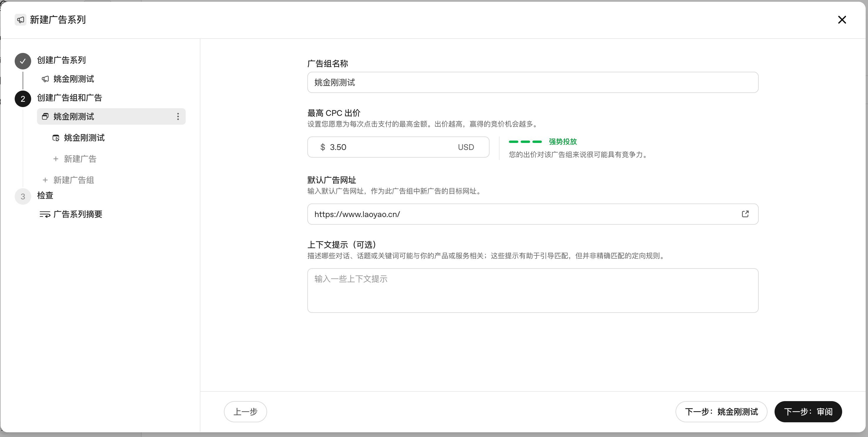Open the ad item 姚金刚测试 under the ad group

tap(78, 138)
